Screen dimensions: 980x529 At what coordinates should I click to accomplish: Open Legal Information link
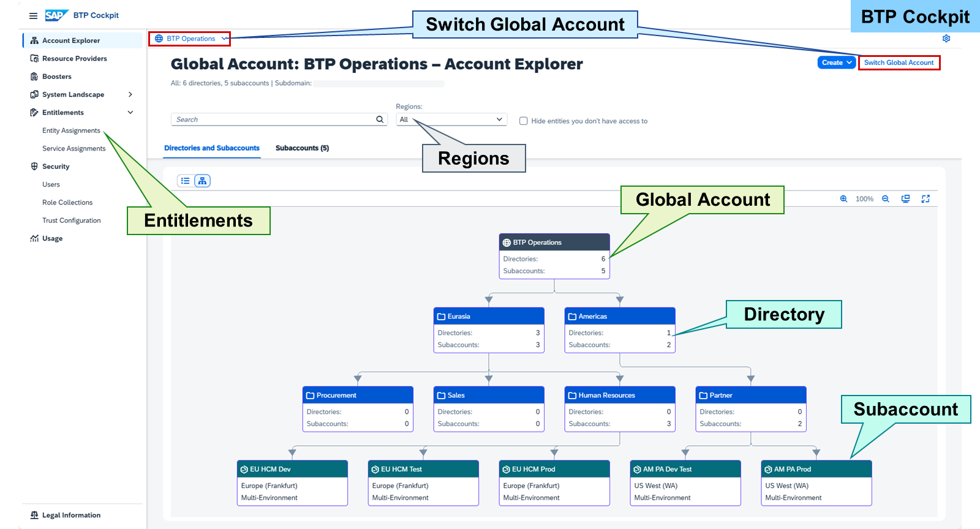71,516
